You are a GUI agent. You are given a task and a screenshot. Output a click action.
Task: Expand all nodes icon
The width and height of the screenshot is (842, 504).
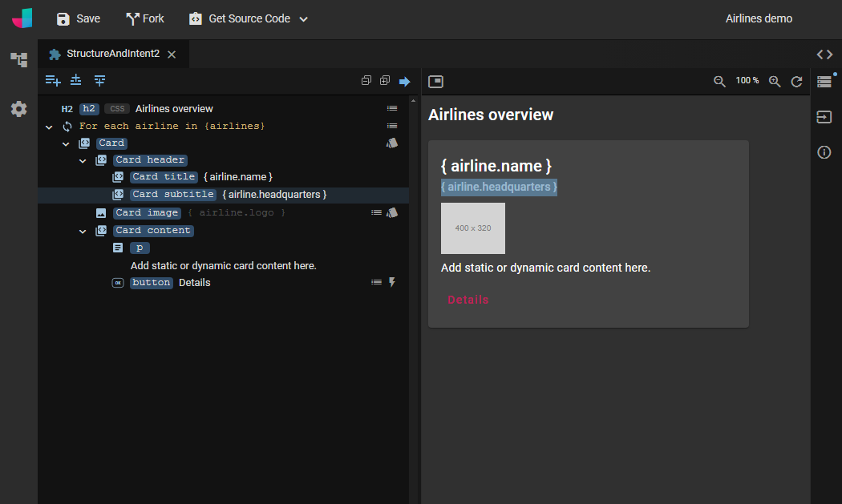point(384,80)
